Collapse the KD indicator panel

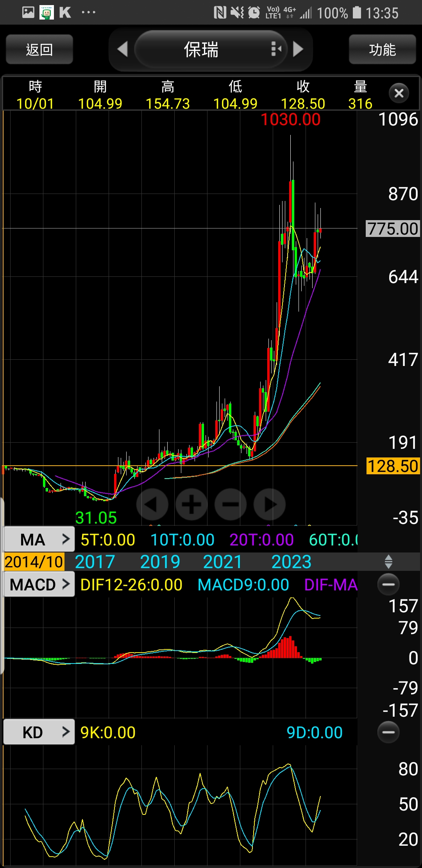pos(388,732)
